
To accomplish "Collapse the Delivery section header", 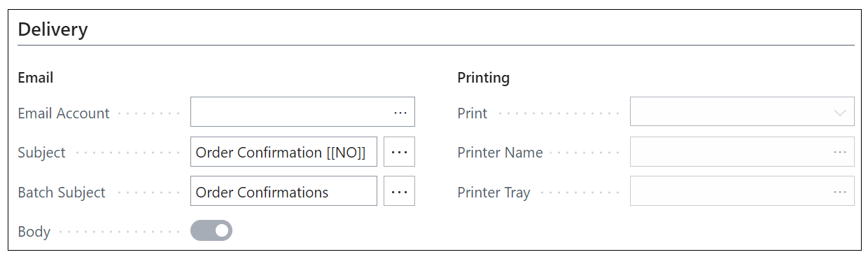I will [x=52, y=29].
